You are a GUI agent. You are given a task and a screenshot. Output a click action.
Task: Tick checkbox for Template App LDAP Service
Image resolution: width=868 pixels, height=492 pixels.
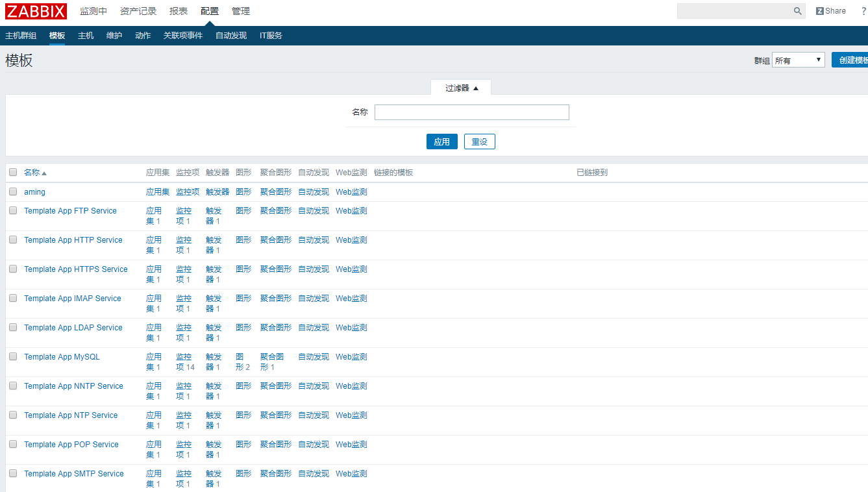pyautogui.click(x=13, y=328)
